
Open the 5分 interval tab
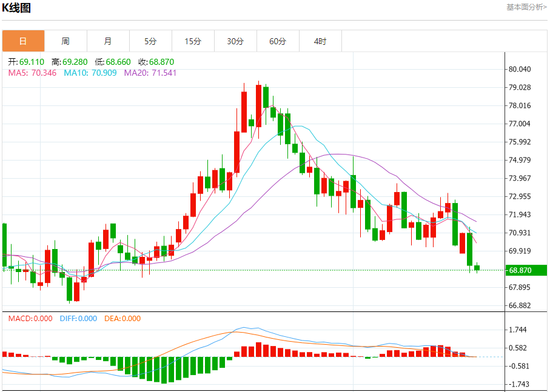pyautogui.click(x=150, y=41)
